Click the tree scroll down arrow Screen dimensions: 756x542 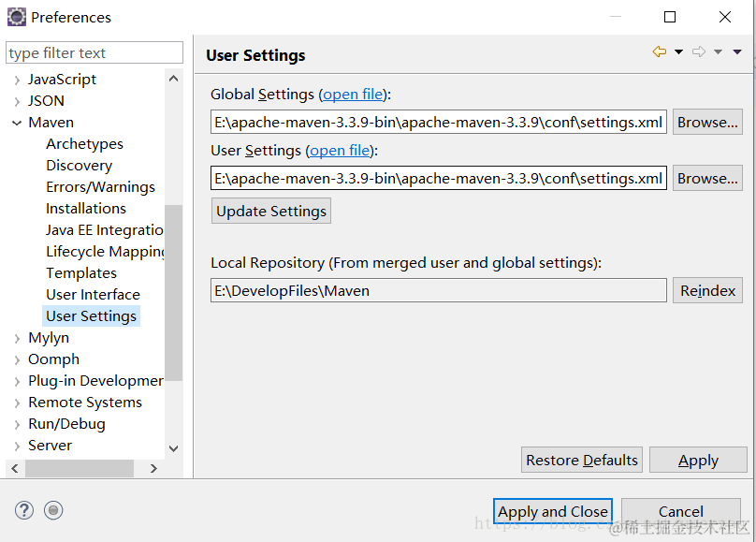point(173,449)
